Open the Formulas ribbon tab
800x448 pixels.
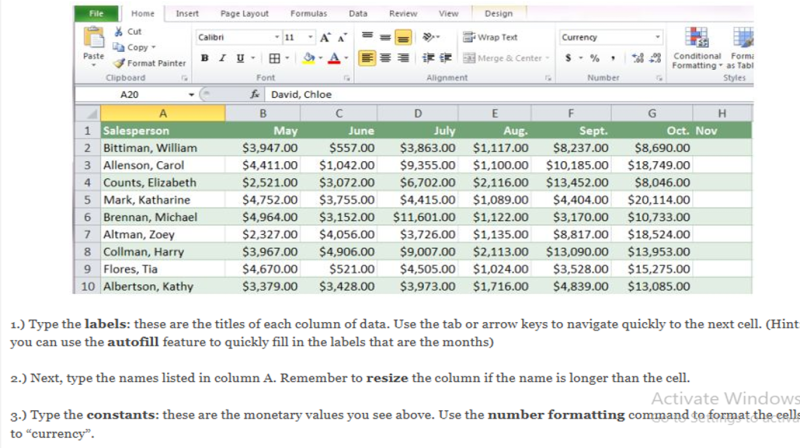pos(308,13)
